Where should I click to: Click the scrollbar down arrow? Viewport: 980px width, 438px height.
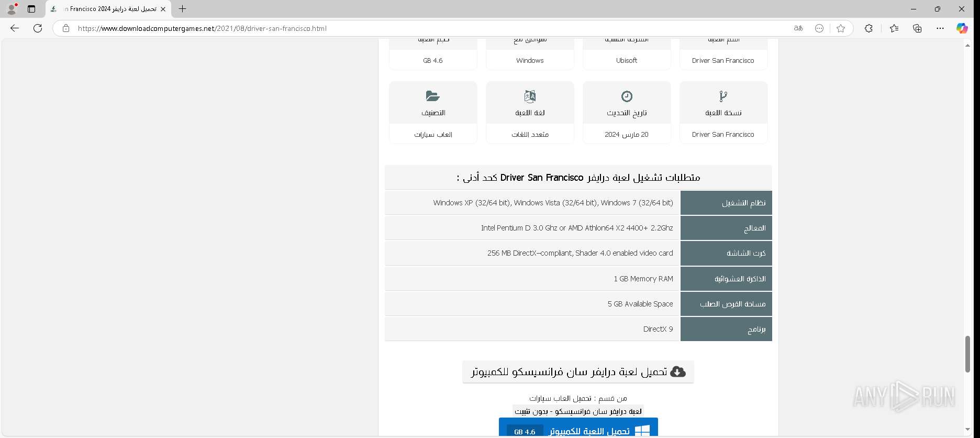click(x=967, y=430)
